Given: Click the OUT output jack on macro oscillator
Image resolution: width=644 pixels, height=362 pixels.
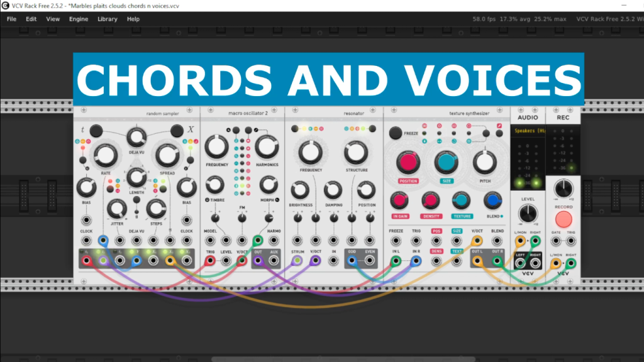Looking at the screenshot, I should click(258, 260).
